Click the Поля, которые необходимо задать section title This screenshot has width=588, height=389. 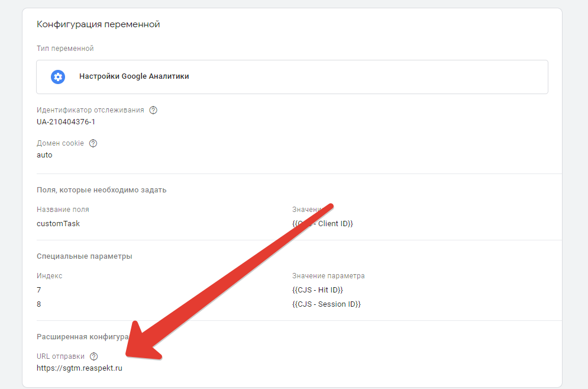(x=101, y=190)
